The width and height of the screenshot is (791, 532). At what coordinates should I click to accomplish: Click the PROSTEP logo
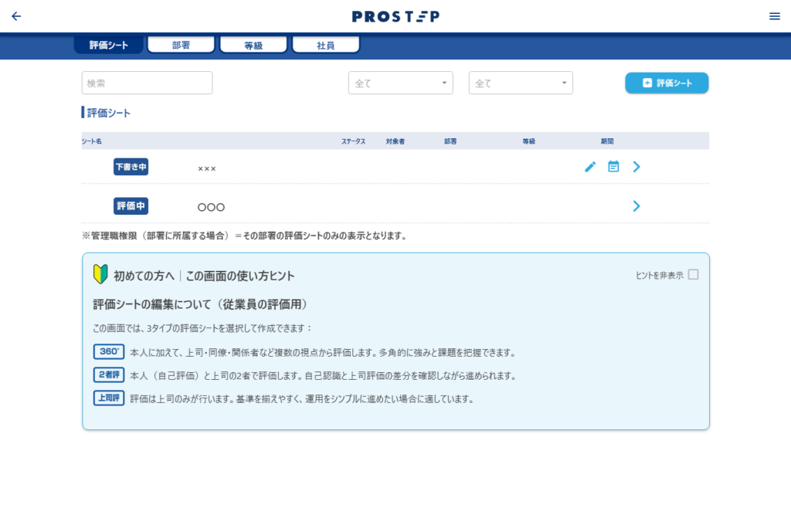(x=395, y=16)
